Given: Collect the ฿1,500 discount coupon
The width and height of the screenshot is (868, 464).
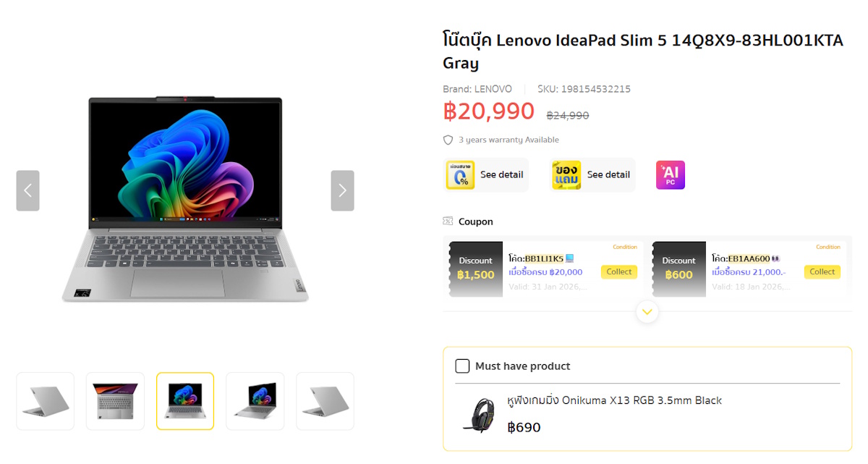Looking at the screenshot, I should point(619,272).
